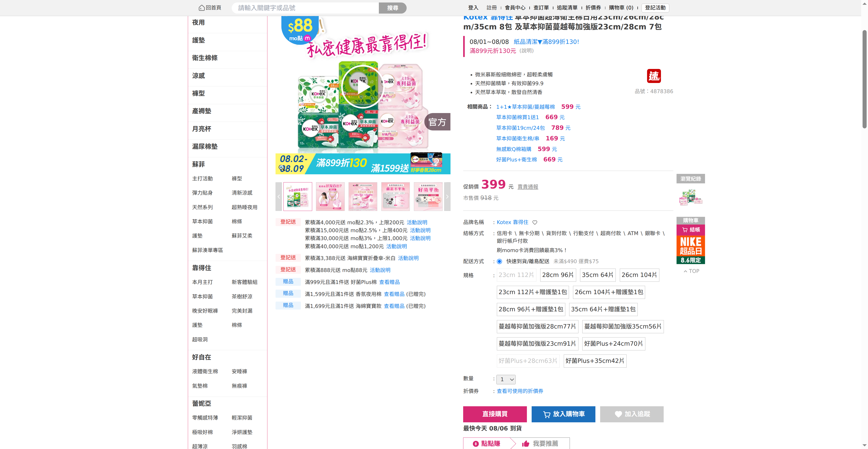Open the 數量 quantity dropdown

(506, 380)
